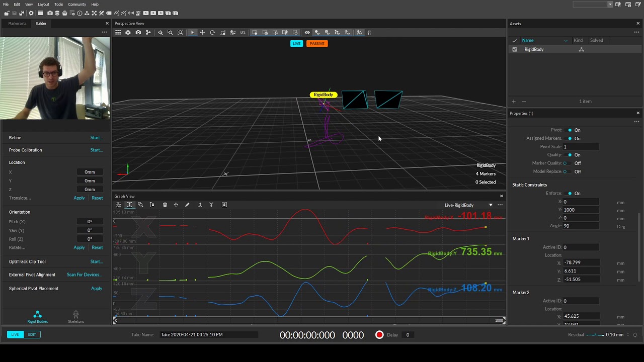
Task: Switch to EDIT mode
Action: pyautogui.click(x=32, y=334)
